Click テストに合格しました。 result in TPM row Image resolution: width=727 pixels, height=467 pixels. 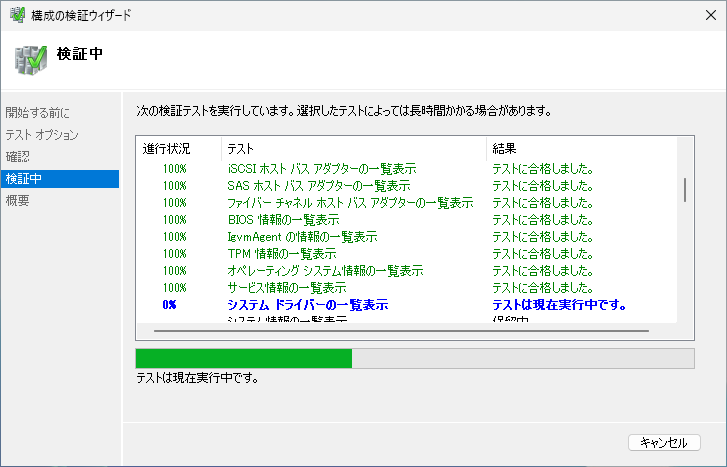tap(542, 254)
